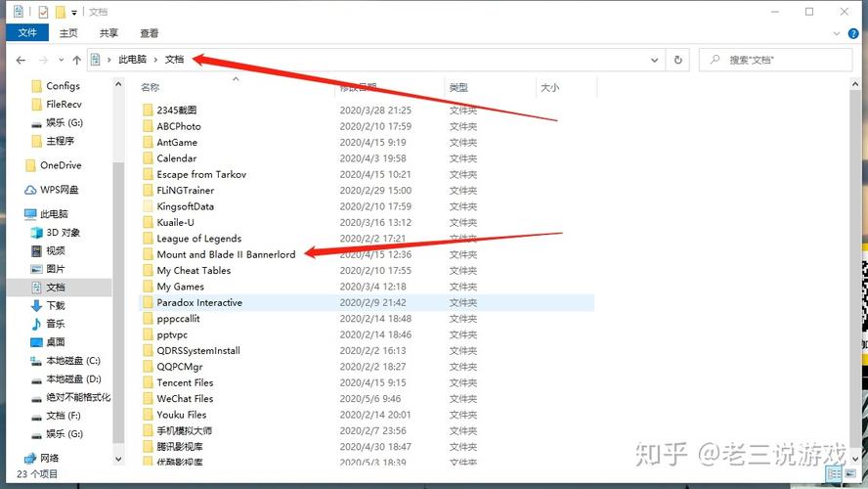Image resolution: width=868 pixels, height=489 pixels.
Task: Select 3D 对象 in the sidebar
Action: click(63, 233)
